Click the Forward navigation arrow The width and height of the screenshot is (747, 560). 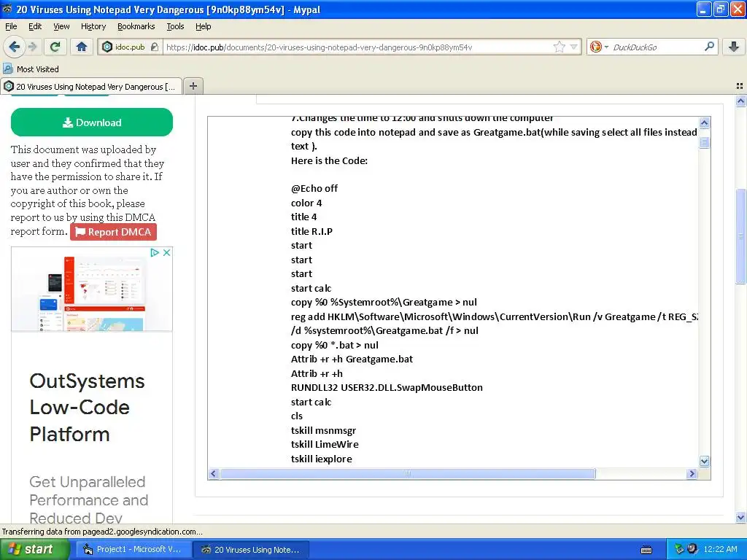pos(32,47)
